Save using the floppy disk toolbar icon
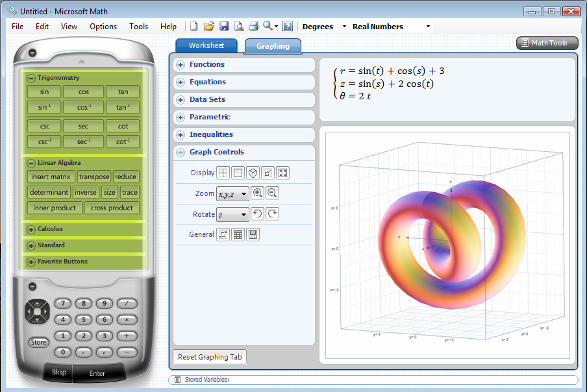Screen dimensions: 587x392 [224, 26]
